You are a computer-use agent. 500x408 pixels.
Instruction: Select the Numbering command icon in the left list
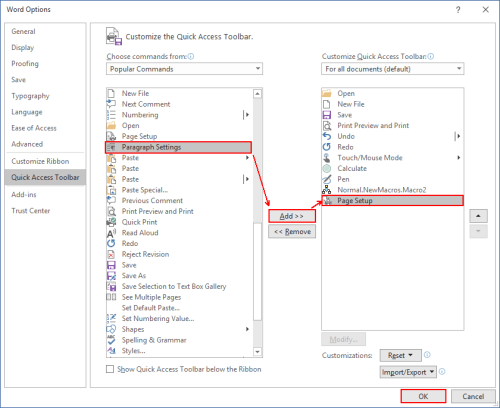[x=111, y=115]
